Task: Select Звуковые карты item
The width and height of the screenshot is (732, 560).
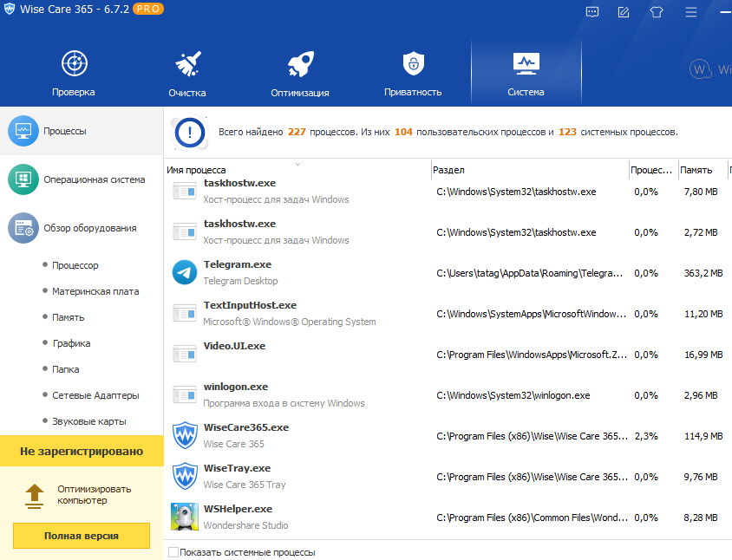Action: pyautogui.click(x=89, y=421)
